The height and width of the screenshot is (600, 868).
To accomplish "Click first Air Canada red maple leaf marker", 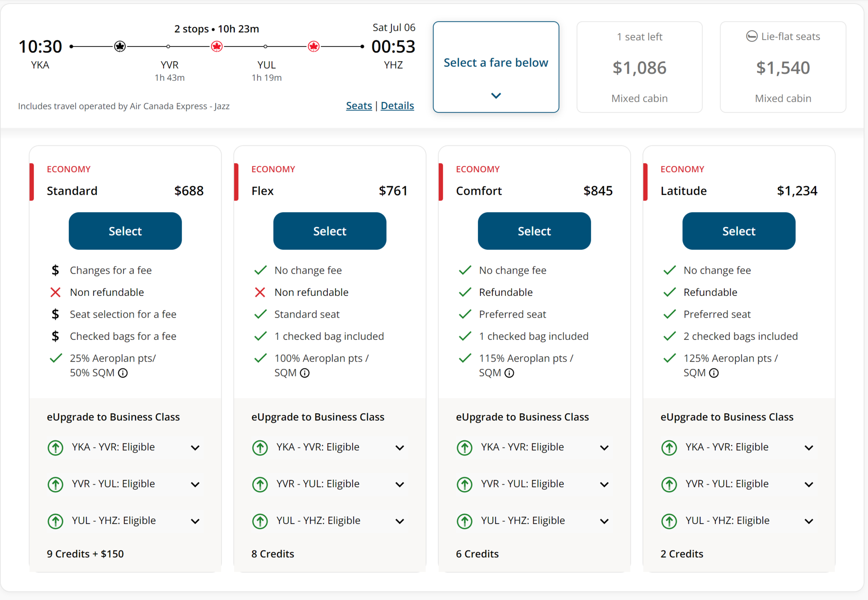I will pyautogui.click(x=217, y=46).
